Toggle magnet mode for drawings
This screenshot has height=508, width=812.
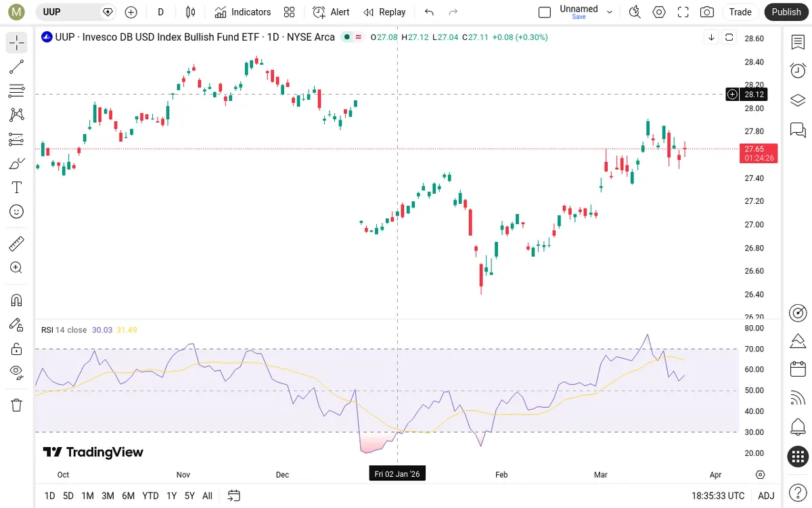click(x=17, y=300)
